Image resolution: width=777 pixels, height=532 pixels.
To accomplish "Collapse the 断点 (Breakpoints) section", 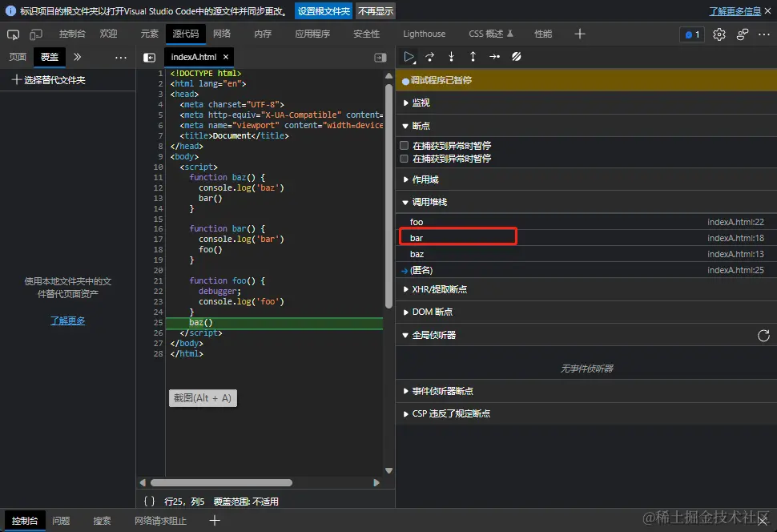I will (x=586, y=126).
